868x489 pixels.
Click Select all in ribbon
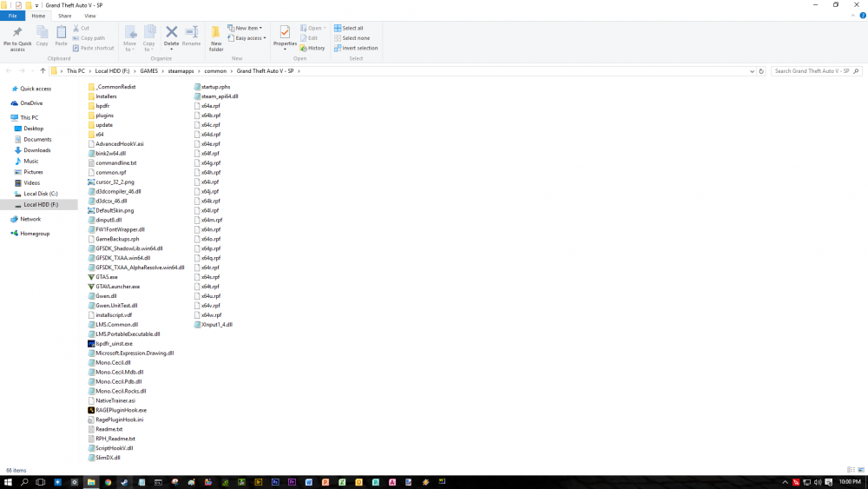(349, 29)
